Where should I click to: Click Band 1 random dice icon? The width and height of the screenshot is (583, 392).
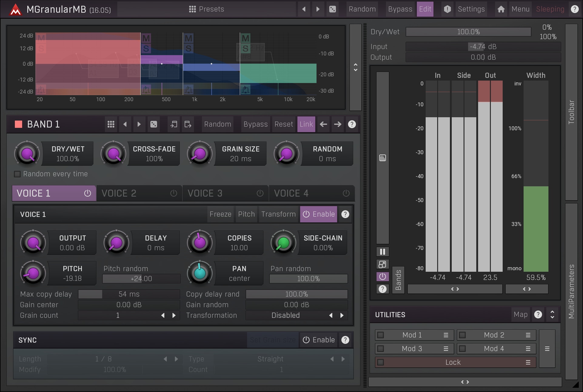pos(154,124)
